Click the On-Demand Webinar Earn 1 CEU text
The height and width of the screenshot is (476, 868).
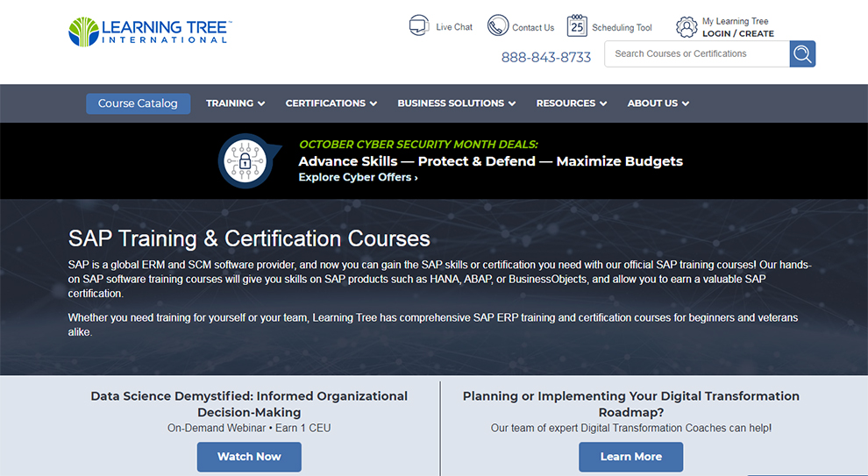point(249,428)
